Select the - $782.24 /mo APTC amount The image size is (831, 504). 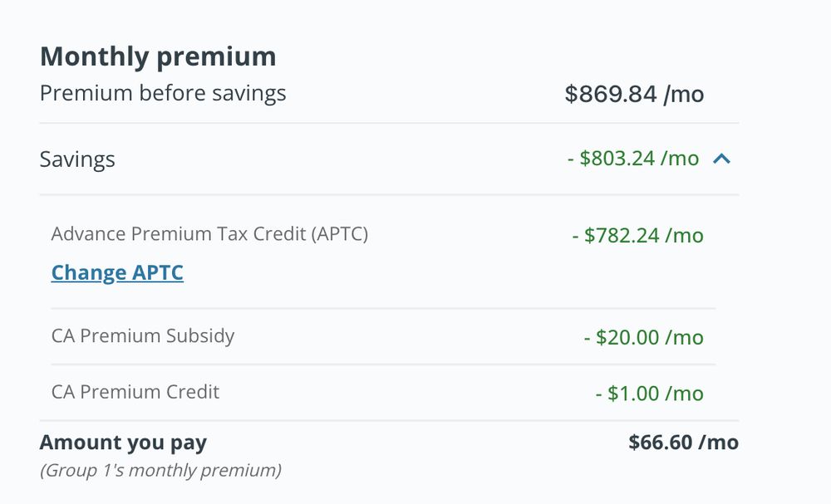(x=637, y=235)
